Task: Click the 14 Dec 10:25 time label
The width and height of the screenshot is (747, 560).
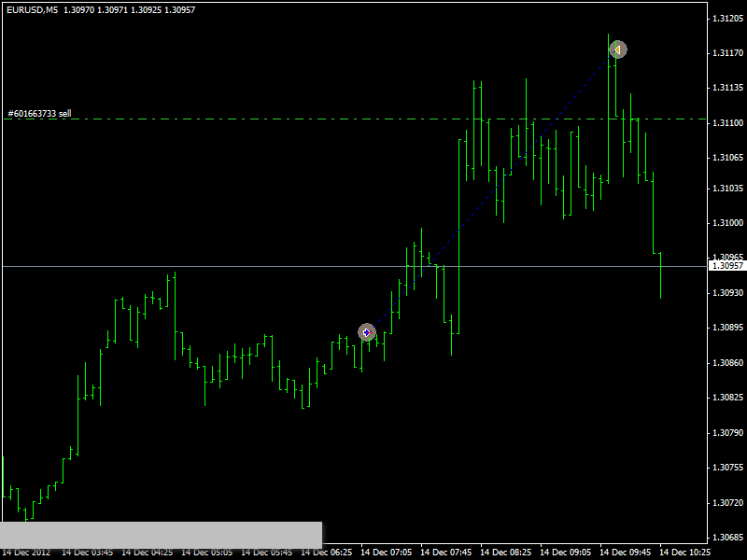Action: pyautogui.click(x=685, y=553)
